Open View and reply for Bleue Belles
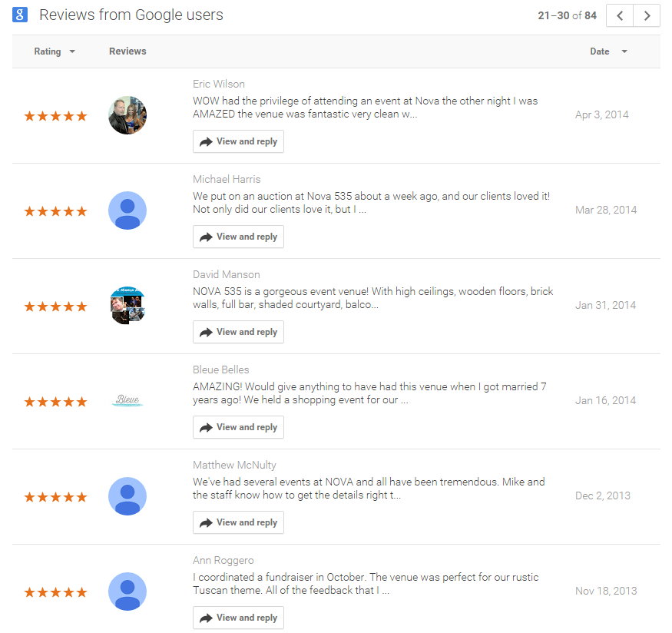672x633 pixels. tap(238, 427)
